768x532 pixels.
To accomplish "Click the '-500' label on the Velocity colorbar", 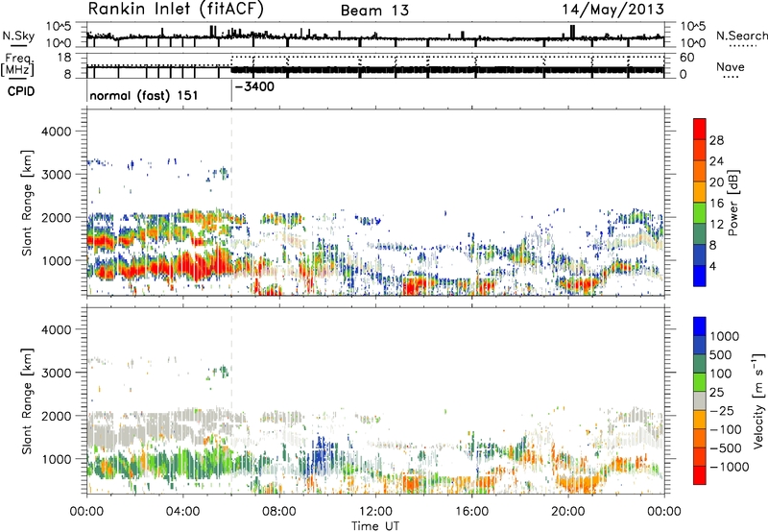I will click(x=726, y=448).
